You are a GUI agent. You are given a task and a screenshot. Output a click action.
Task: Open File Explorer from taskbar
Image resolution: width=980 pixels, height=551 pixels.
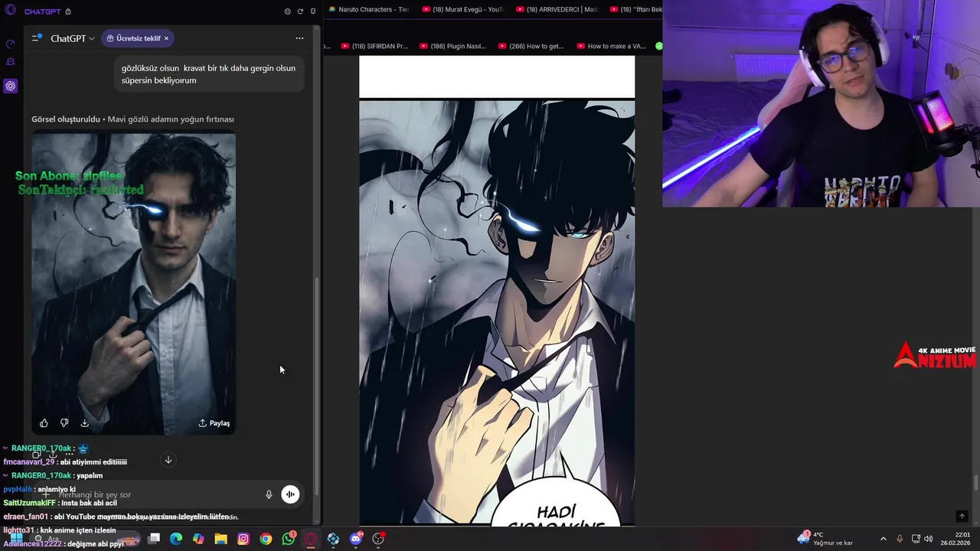coord(220,539)
